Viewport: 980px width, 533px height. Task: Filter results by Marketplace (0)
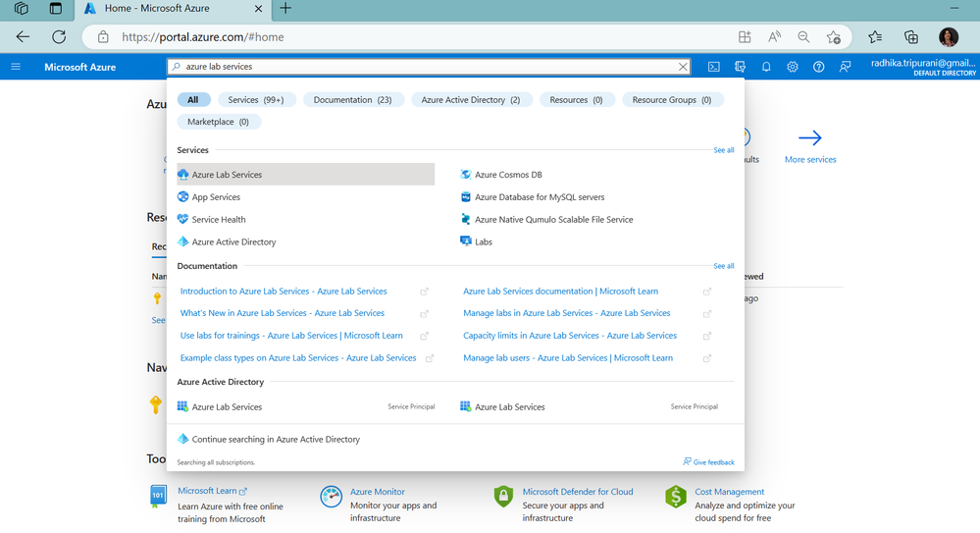(218, 122)
